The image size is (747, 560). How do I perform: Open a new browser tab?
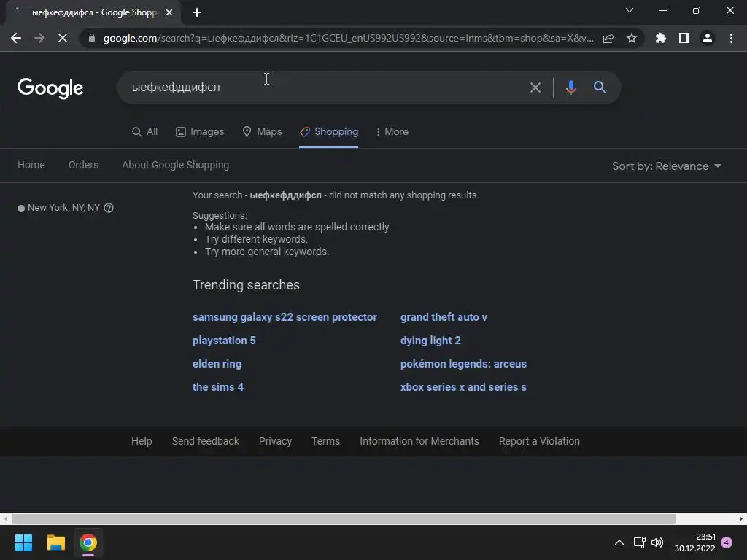[x=197, y=12]
